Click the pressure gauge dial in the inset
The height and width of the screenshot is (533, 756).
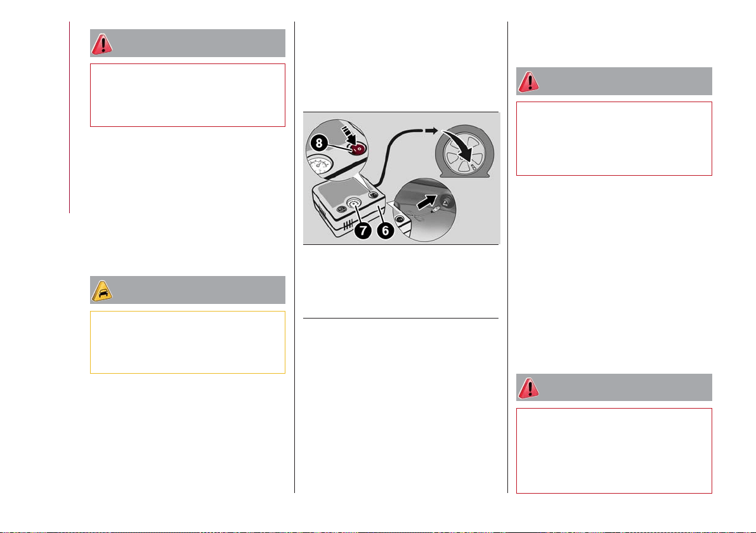coord(319,168)
